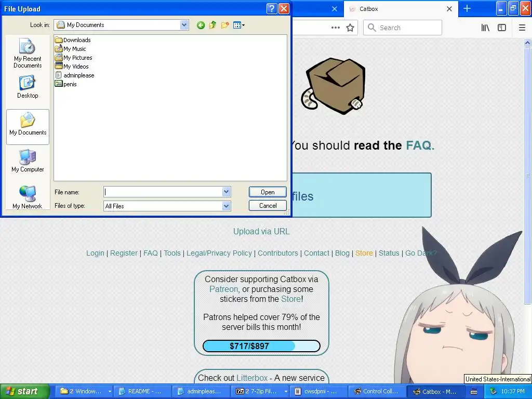
Task: Open the Firefox hamburger menu
Action: pos(522,28)
